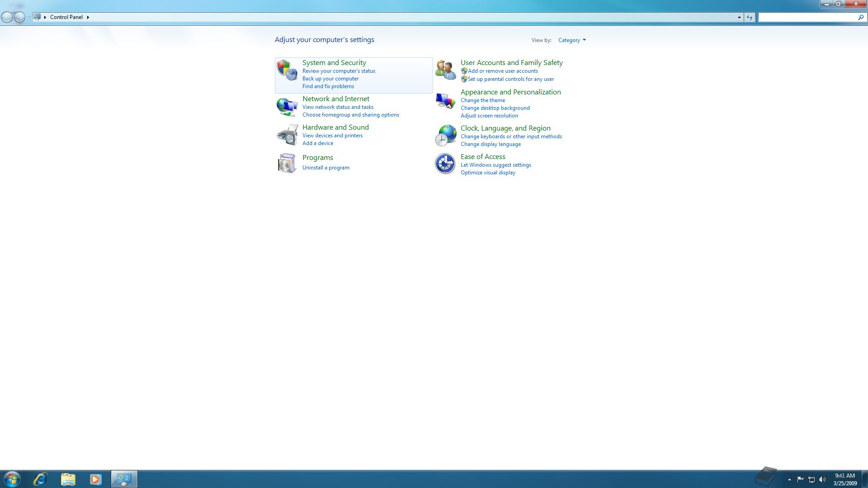Open Network and Internet heading

click(336, 99)
